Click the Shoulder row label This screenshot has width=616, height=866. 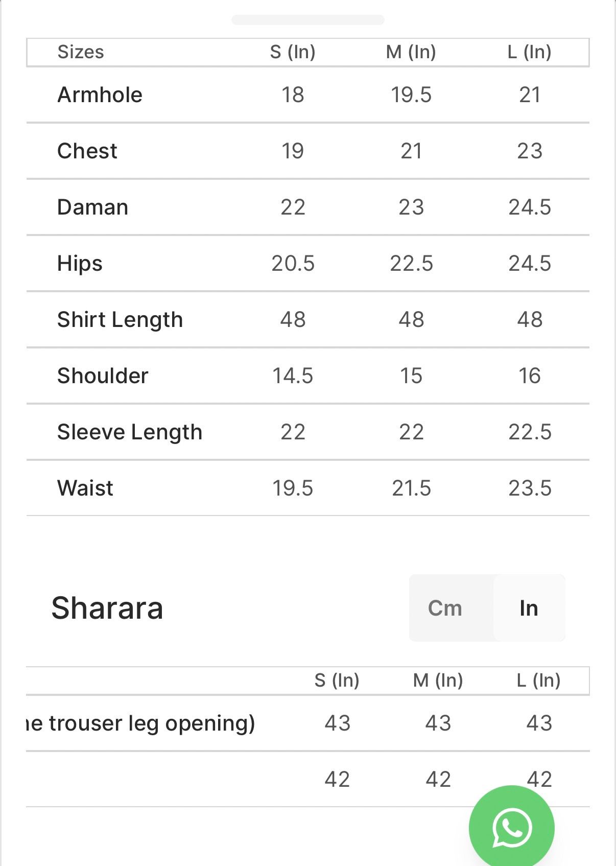pos(103,376)
